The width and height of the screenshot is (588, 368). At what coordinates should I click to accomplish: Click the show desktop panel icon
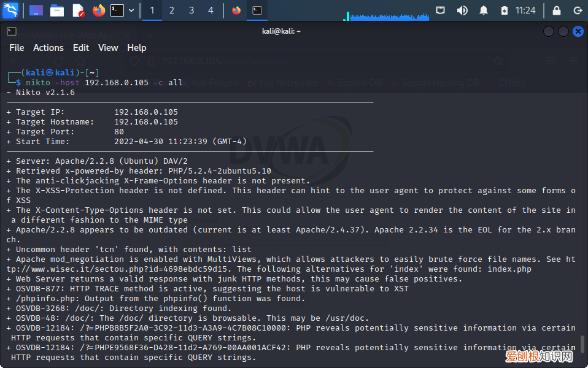coord(36,10)
